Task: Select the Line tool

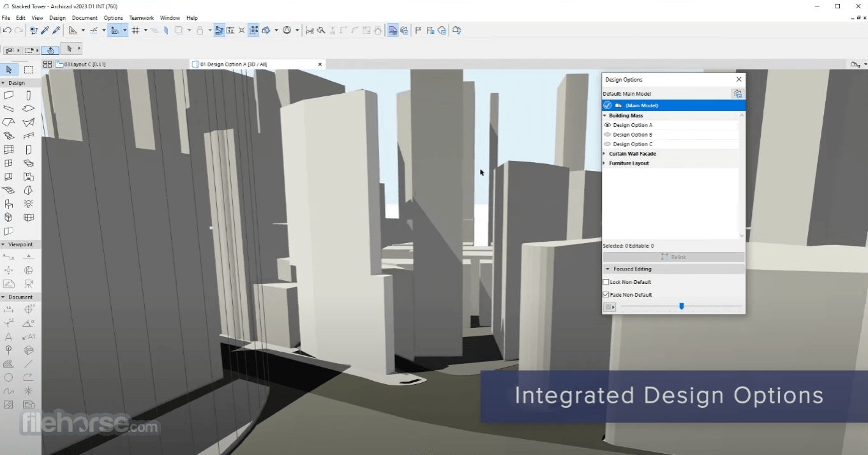Action: click(x=29, y=364)
